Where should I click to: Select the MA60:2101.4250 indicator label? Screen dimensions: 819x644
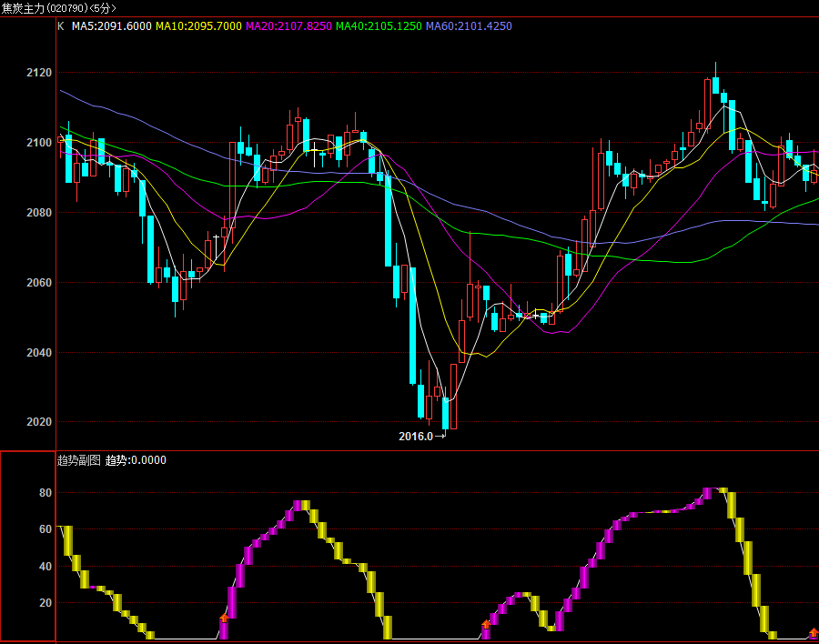click(x=469, y=26)
